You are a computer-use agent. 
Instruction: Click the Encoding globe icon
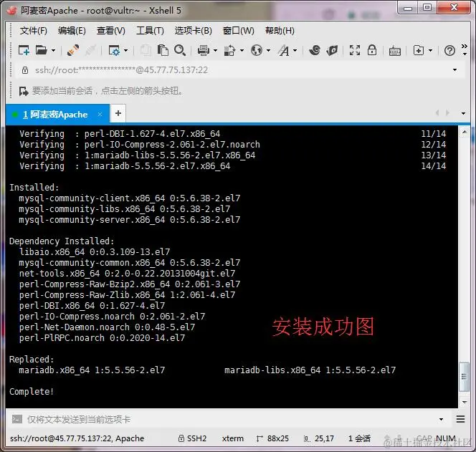pyautogui.click(x=257, y=50)
